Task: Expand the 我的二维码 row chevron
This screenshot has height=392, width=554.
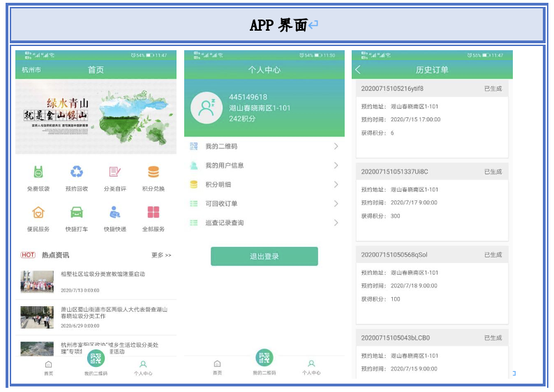Action: (336, 146)
